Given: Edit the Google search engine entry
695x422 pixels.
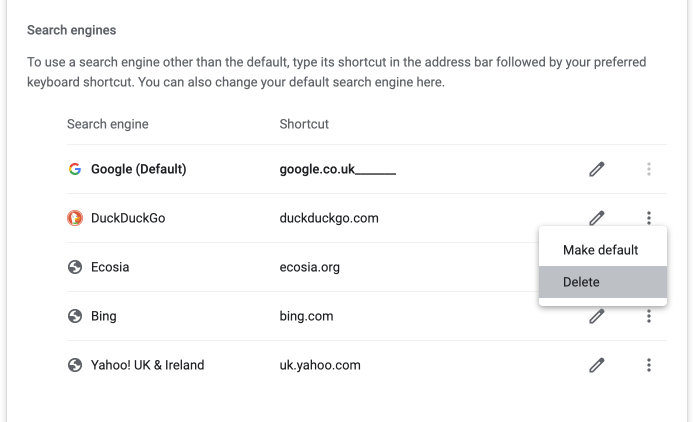Looking at the screenshot, I should 597,169.
